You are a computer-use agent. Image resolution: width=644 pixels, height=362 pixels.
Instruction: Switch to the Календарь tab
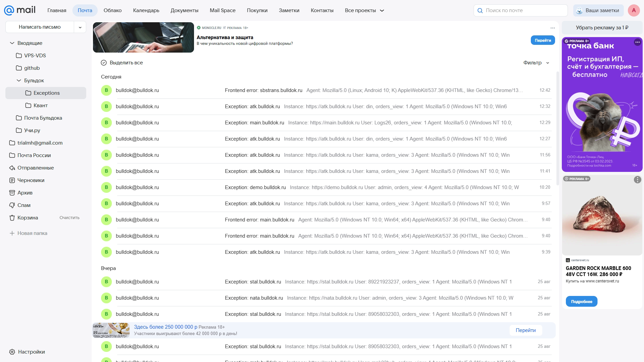146,10
